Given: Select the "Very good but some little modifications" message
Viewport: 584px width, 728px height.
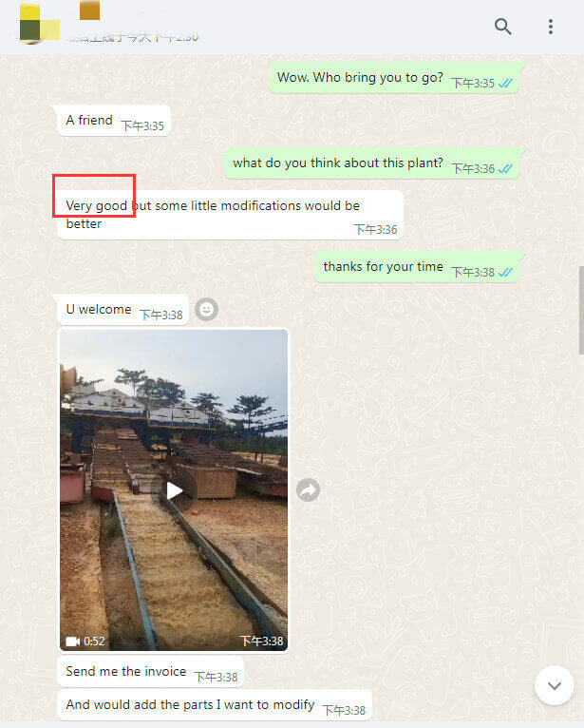Looking at the screenshot, I should [230, 215].
